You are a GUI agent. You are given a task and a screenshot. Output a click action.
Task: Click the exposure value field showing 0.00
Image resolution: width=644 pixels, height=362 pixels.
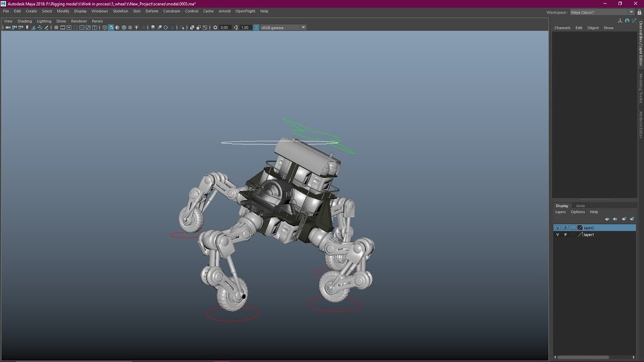[x=223, y=28]
